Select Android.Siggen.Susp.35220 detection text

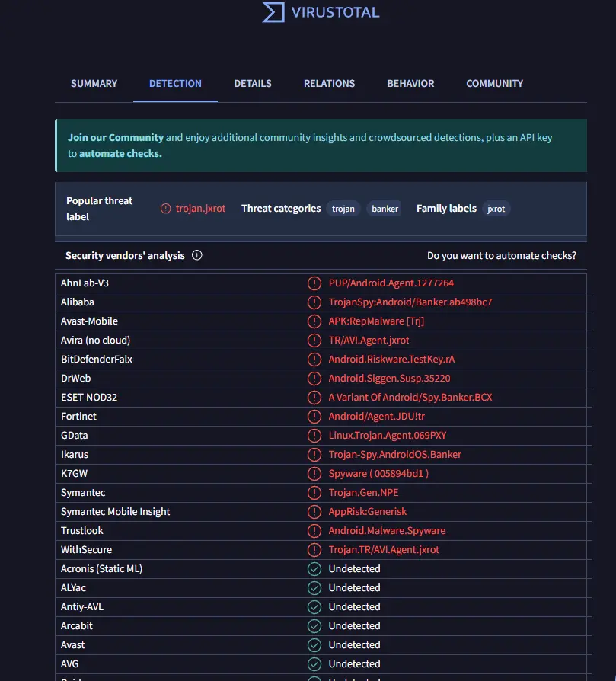389,379
